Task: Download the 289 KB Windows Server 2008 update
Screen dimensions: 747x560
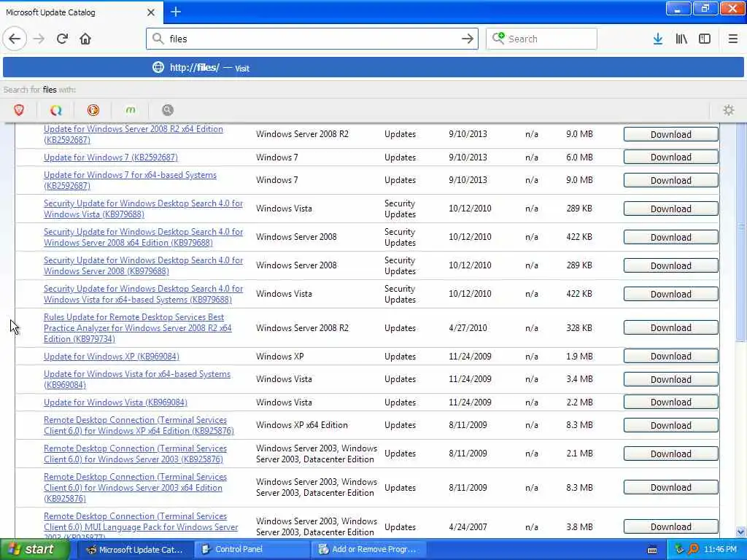Action: (x=671, y=265)
